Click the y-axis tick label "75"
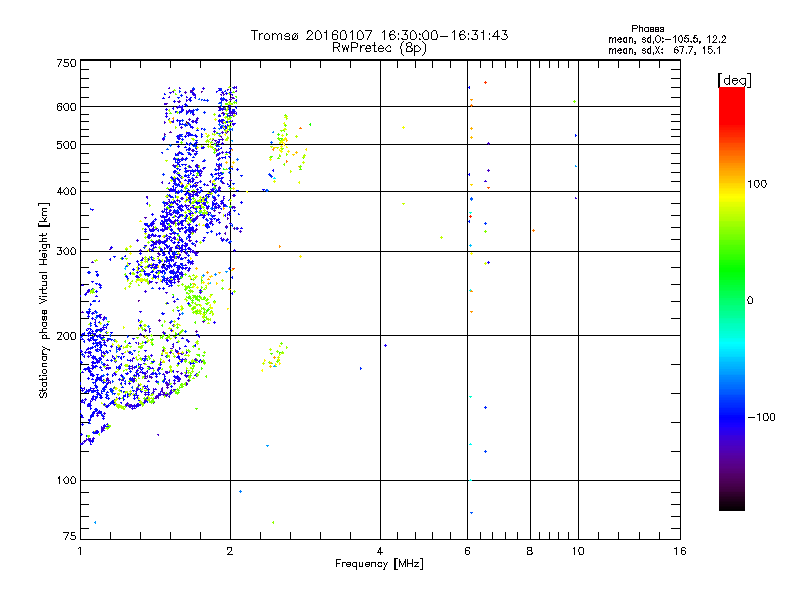The image size is (800, 600). 70,536
